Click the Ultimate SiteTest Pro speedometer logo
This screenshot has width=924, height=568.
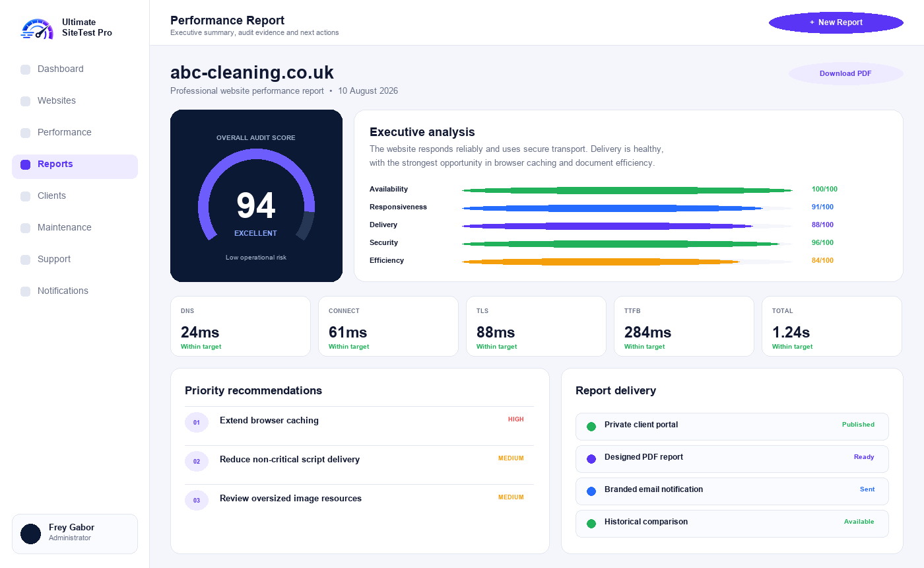click(x=37, y=28)
